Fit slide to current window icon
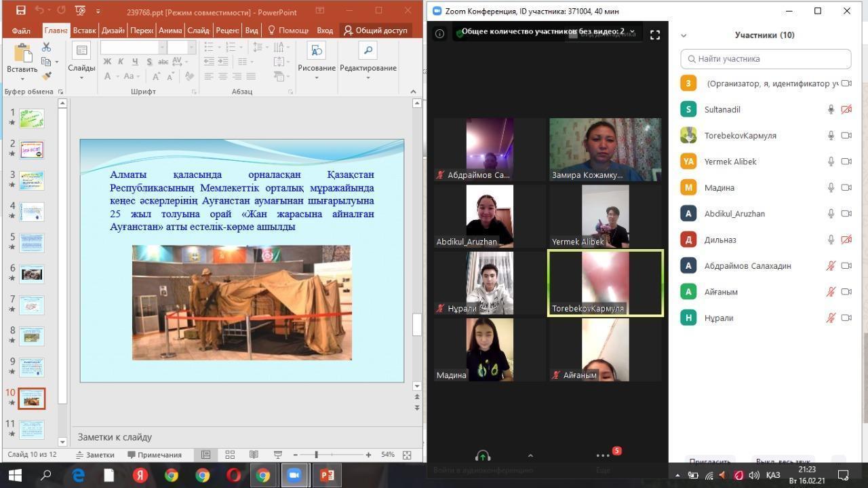The width and height of the screenshot is (868, 488). 407,455
